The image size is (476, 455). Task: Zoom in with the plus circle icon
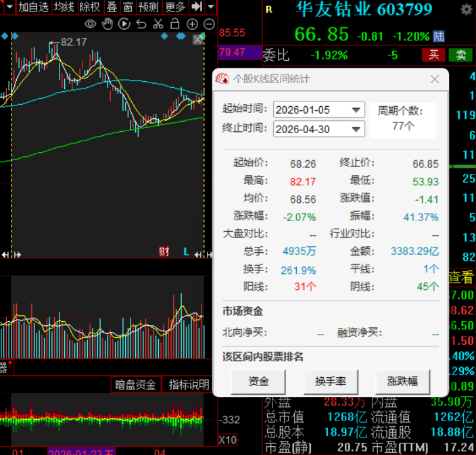[x=192, y=24]
